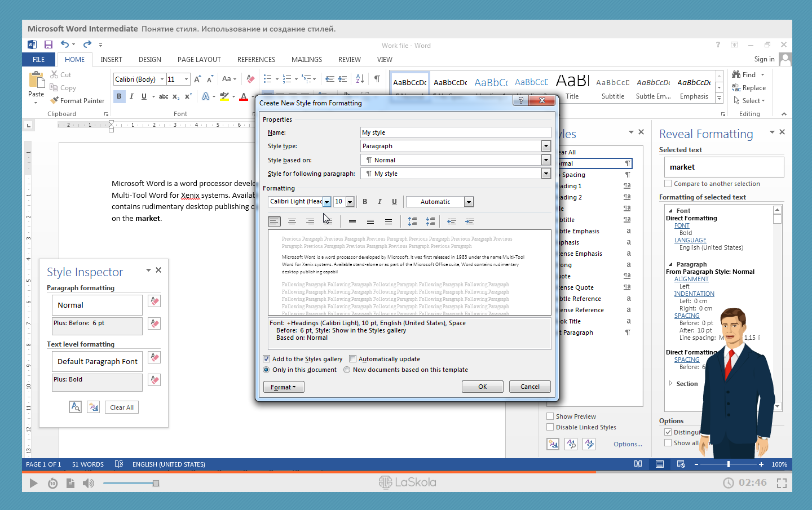Enable Automatically update checkbox
This screenshot has height=510, width=812.
[x=353, y=359]
